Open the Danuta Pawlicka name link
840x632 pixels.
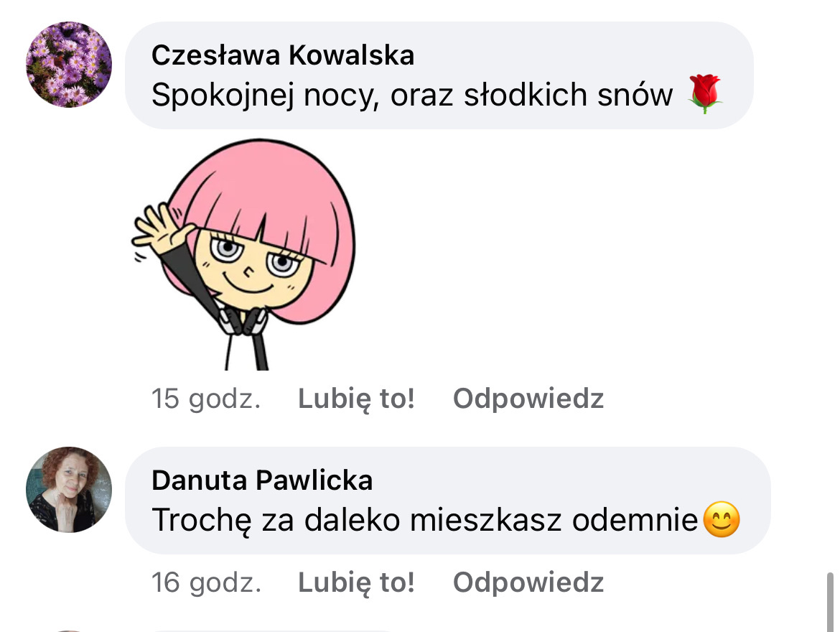pos(262,480)
